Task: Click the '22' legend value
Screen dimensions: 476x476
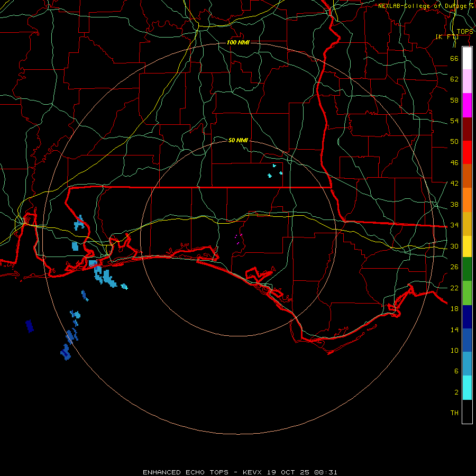Action: point(454,288)
